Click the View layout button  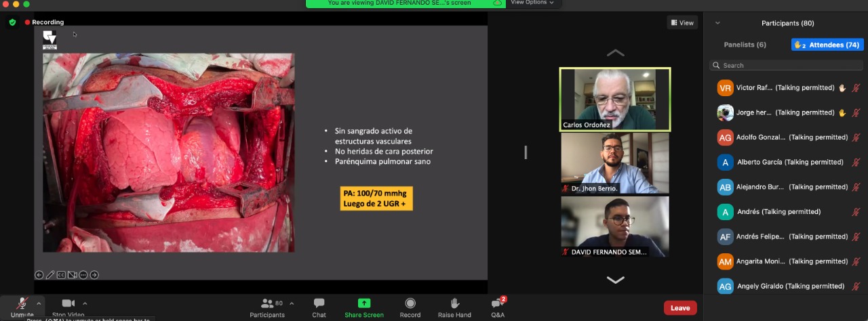coord(682,23)
